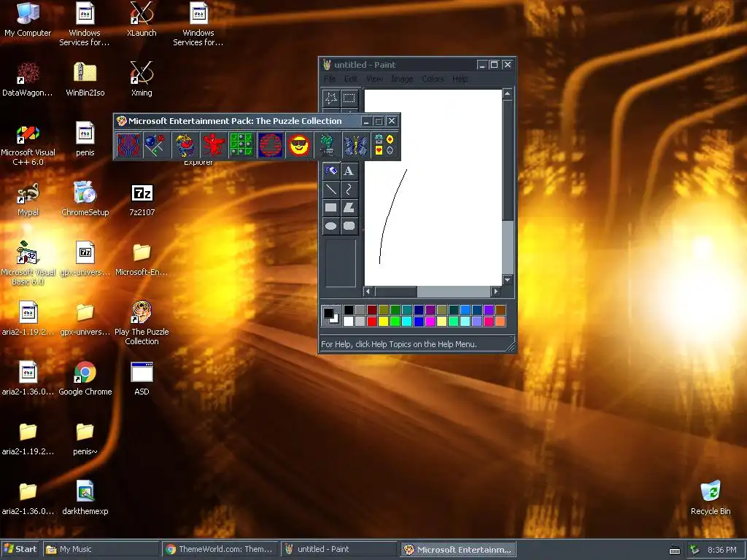Click Paint horizontal scrollbar right arrow
The image size is (747, 560).
496,291
